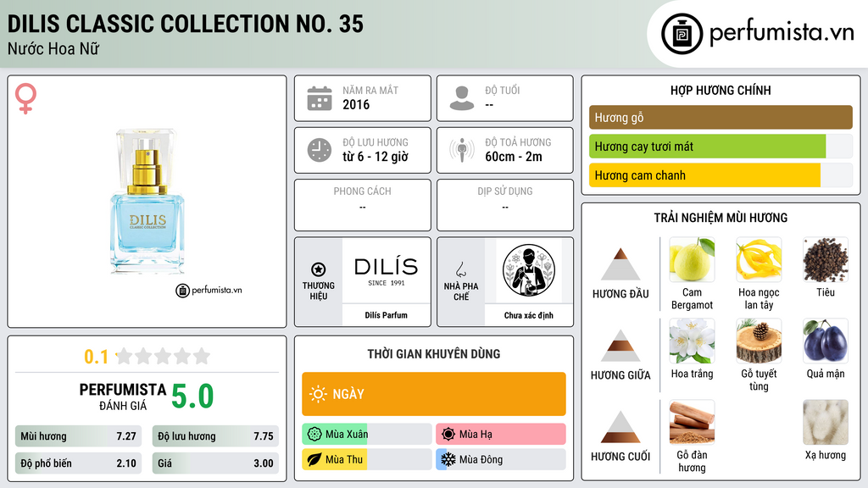Image resolution: width=868 pixels, height=488 pixels.
Task: Select the Cam Bergamot note image
Action: 692,259
